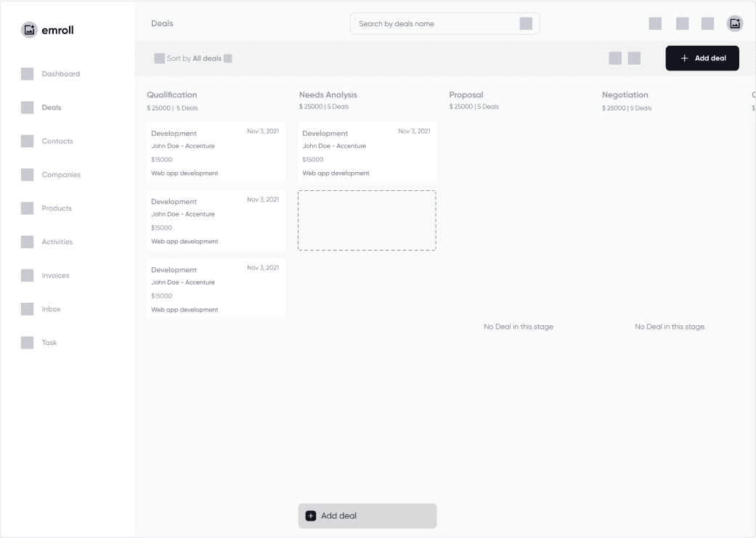Click Add deal at bottom of Needs Analysis column
The height and width of the screenshot is (538, 756).
point(367,515)
